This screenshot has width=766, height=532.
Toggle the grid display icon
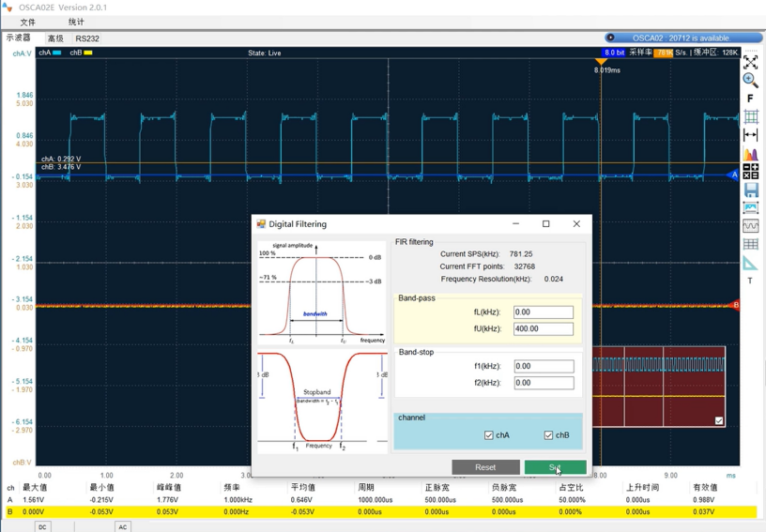750,117
